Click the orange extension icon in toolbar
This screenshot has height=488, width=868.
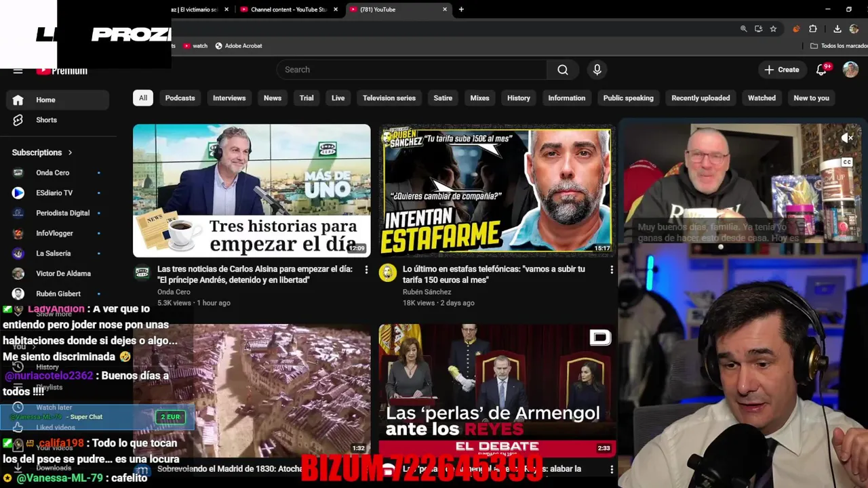796,29
